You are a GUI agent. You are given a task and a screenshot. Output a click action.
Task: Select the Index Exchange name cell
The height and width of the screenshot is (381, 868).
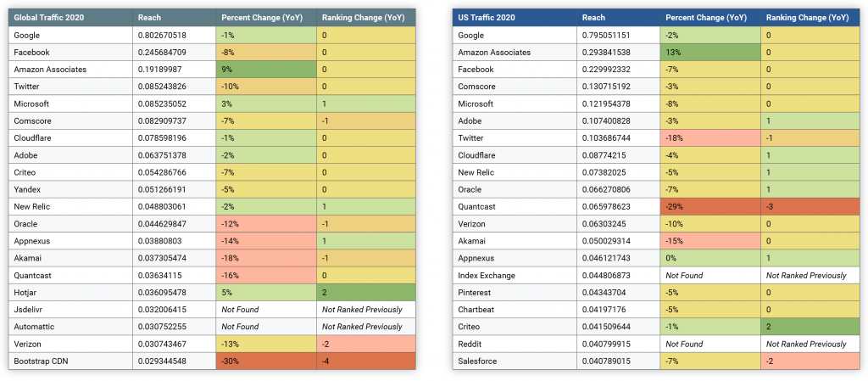(515, 276)
